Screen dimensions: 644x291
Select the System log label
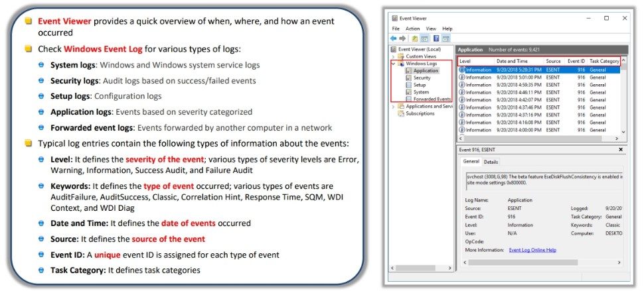pos(421,92)
